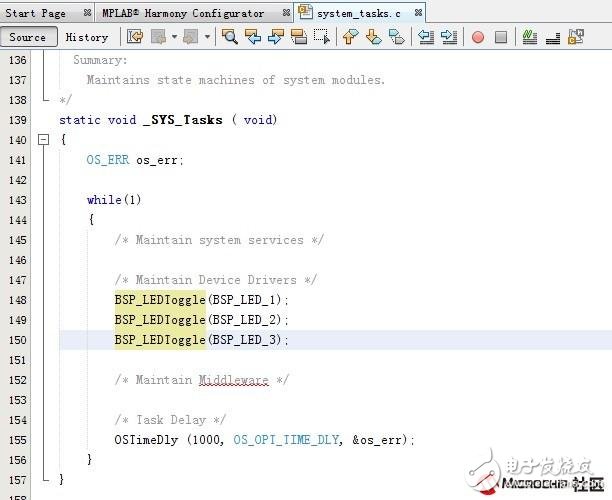The height and width of the screenshot is (500, 612).
Task: Switch to the Start Page tab
Action: click(36, 13)
